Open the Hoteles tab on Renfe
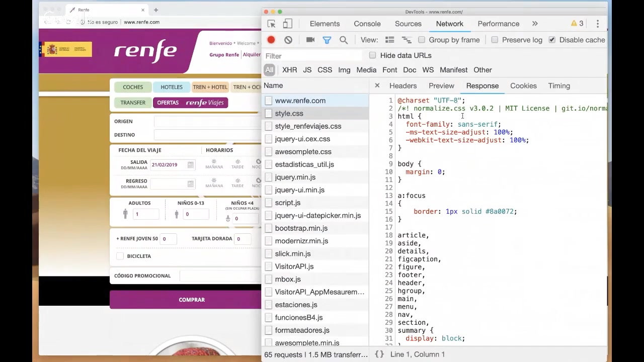644x362 pixels. [172, 87]
